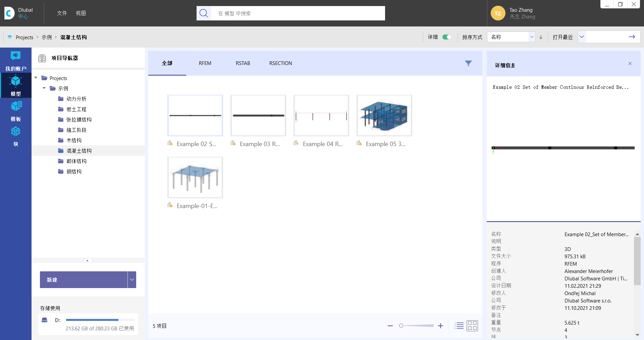
Task: Click the '5 项目' item count text
Action: [160, 326]
